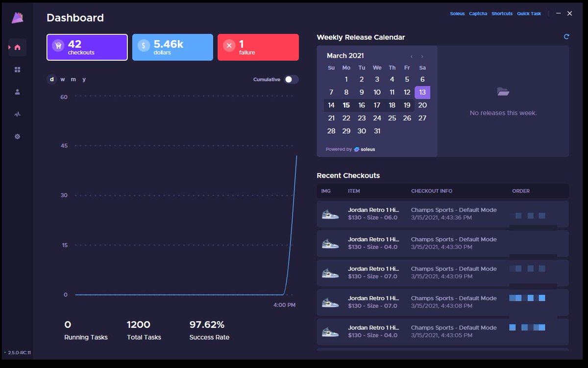Select March 1 in calendar
Viewport: 588px width, 368px height.
[346, 79]
